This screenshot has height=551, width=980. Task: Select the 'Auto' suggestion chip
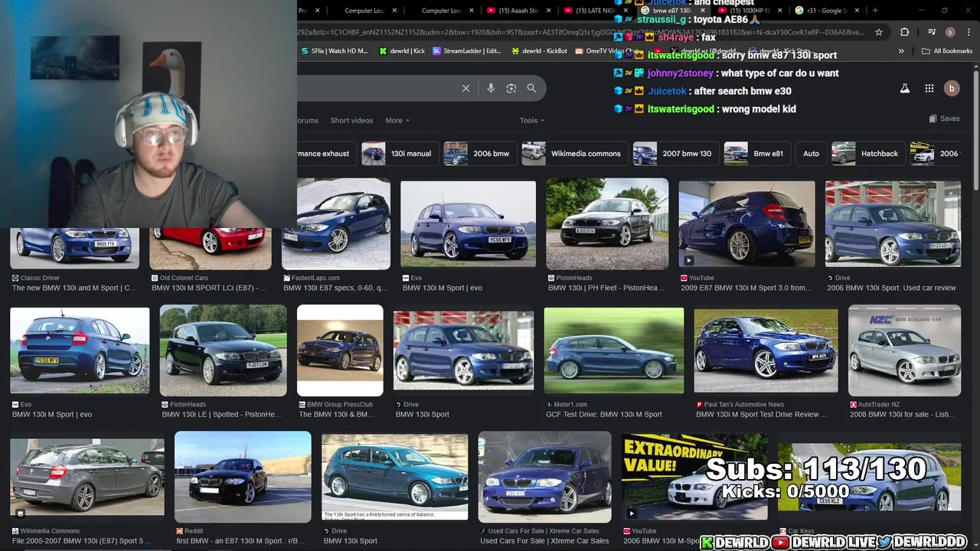(x=811, y=154)
